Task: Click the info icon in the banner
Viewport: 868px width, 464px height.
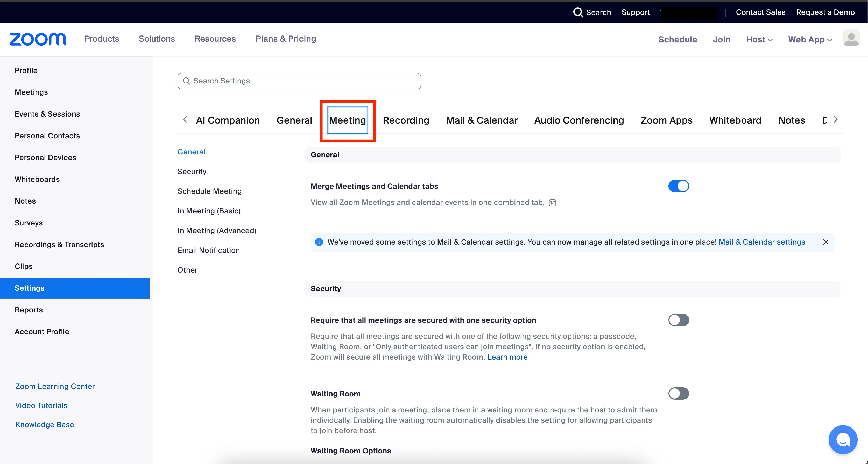Action: (319, 242)
